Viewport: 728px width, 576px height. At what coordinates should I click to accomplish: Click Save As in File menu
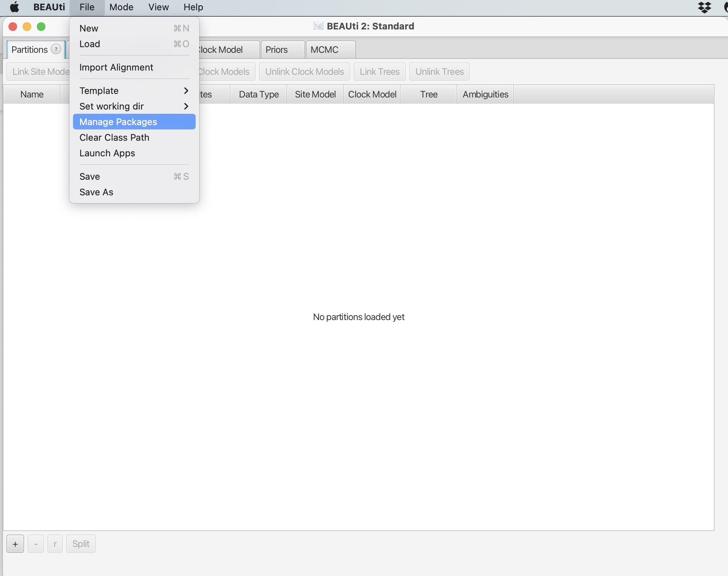pyautogui.click(x=96, y=192)
